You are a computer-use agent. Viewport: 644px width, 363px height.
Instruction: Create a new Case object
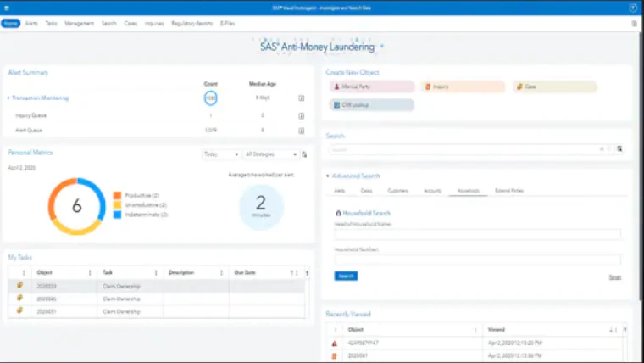[x=554, y=87]
